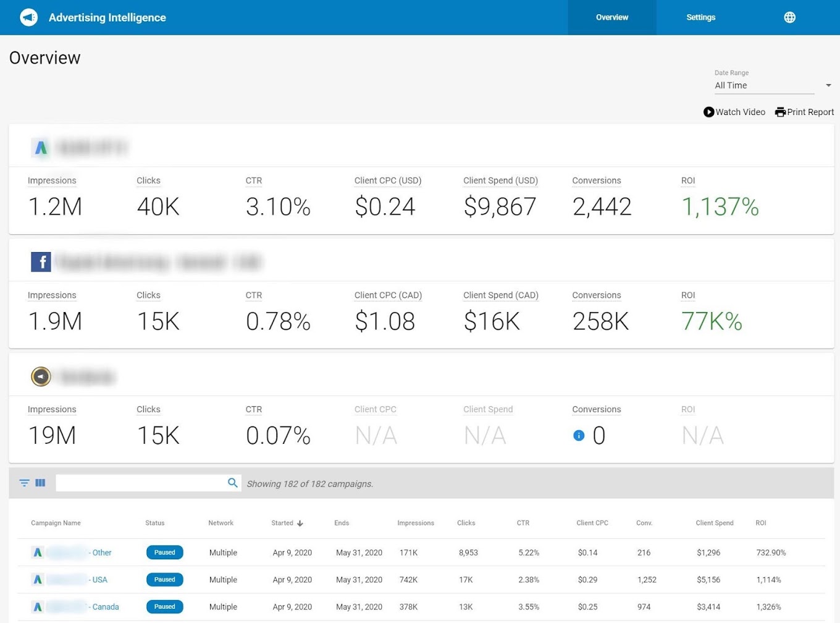Click the Conversions info icon

coord(579,436)
